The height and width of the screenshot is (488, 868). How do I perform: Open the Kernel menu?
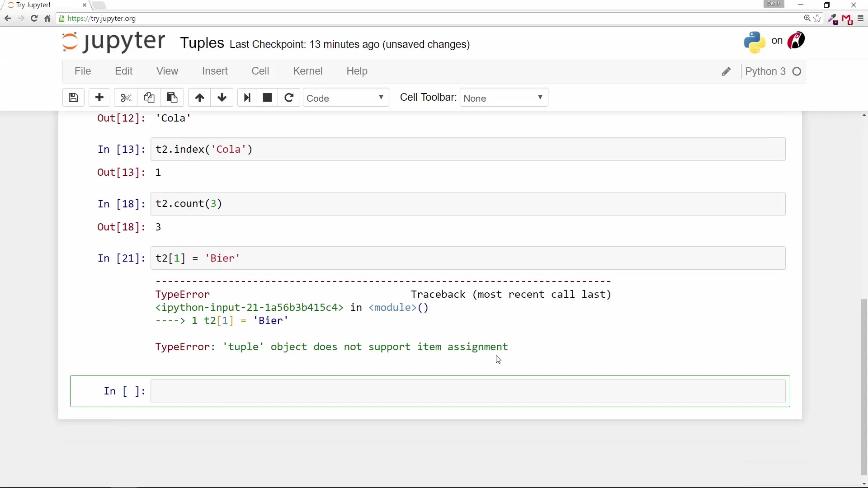pyautogui.click(x=307, y=71)
